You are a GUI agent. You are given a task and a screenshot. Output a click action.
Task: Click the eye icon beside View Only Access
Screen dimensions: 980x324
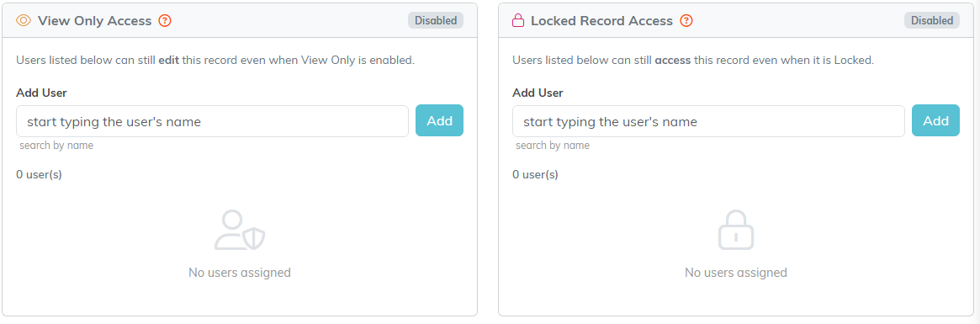(x=24, y=21)
